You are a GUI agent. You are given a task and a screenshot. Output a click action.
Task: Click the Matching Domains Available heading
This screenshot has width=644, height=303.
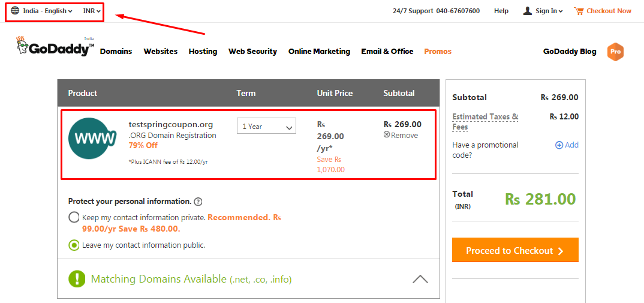pyautogui.click(x=191, y=279)
